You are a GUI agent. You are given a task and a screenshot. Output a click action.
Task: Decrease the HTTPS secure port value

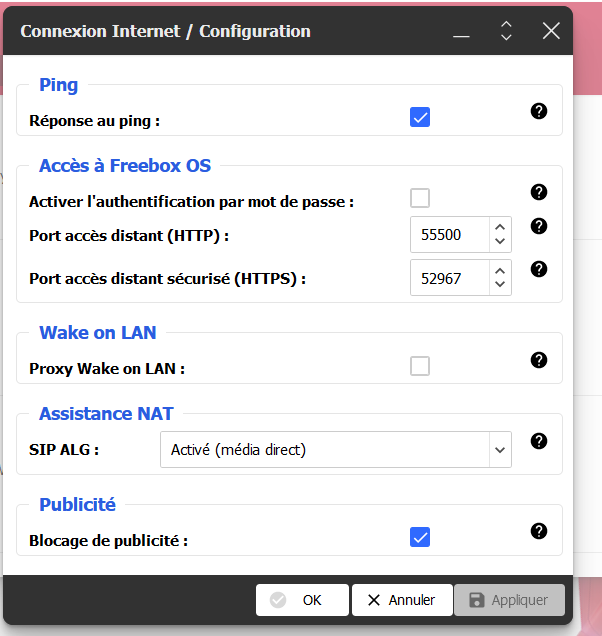click(x=500, y=286)
